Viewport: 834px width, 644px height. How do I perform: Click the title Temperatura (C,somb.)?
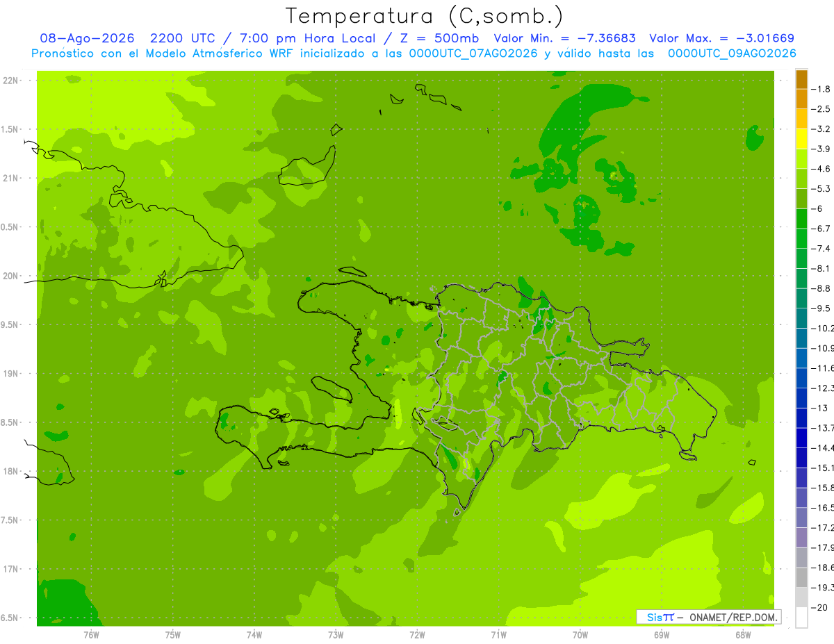pyautogui.click(x=425, y=16)
